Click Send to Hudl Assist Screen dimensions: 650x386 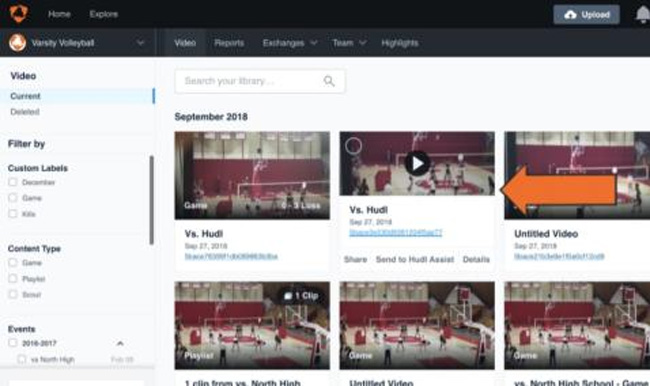[x=415, y=260]
